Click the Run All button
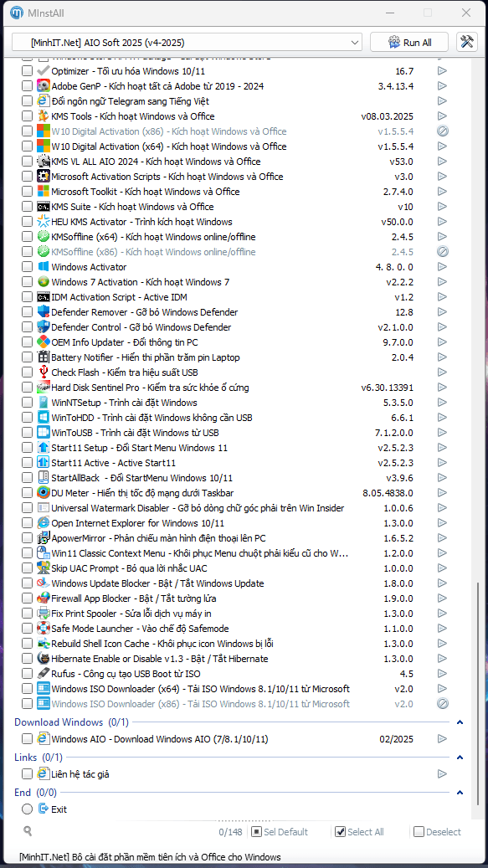Screen dimensions: 488x868 click(408, 42)
